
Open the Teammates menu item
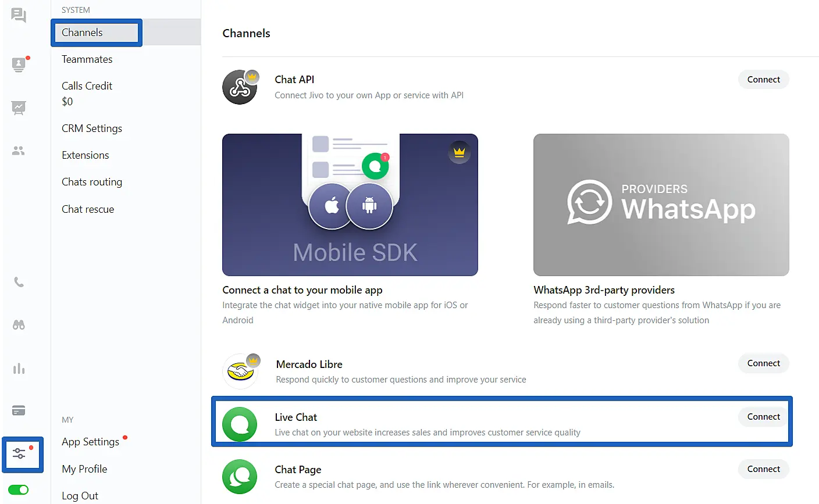click(x=87, y=59)
